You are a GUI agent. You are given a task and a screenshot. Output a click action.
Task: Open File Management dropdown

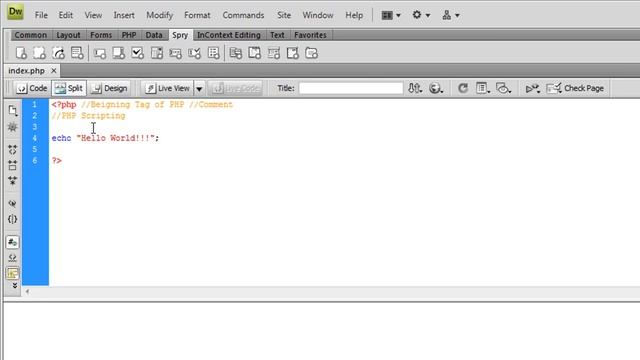tap(415, 88)
